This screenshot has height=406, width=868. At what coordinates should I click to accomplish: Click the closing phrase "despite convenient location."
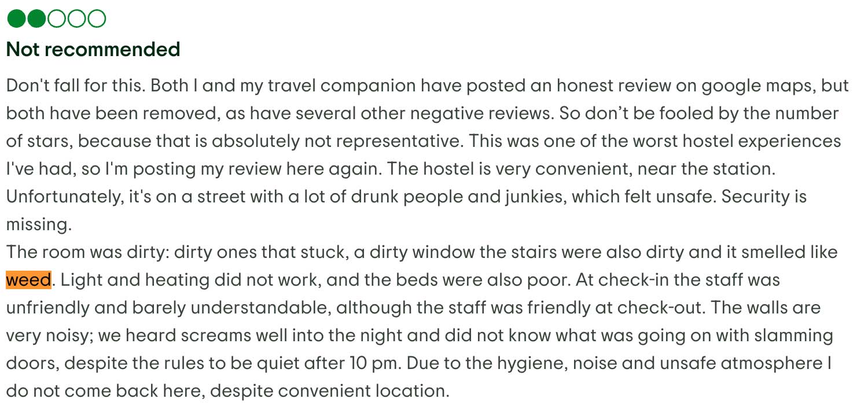[329, 391]
